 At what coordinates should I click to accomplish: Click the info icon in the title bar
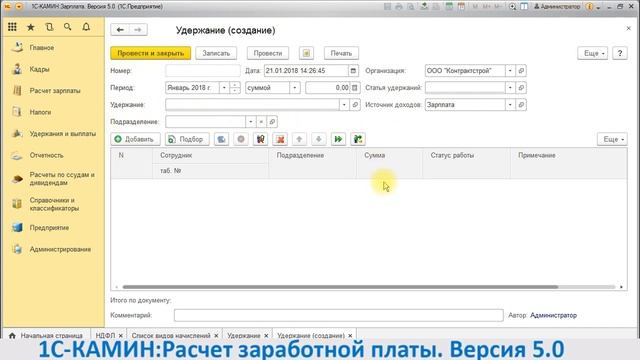pyautogui.click(x=589, y=7)
